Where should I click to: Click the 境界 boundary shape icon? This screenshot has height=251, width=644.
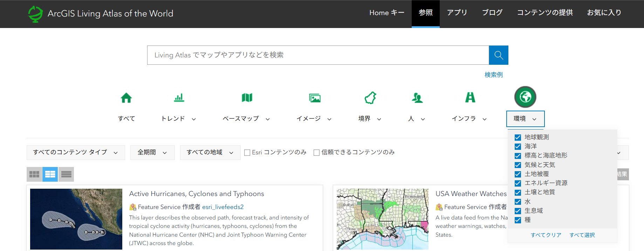[x=370, y=98]
